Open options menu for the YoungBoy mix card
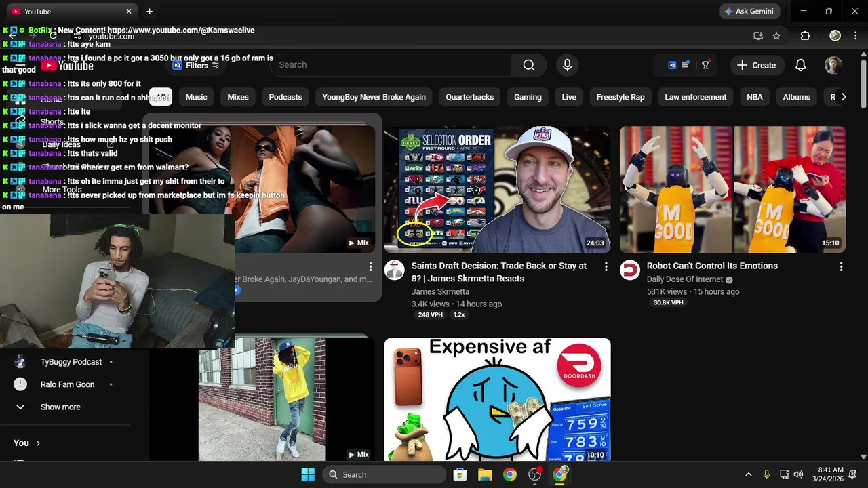The height and width of the screenshot is (488, 868). tap(370, 267)
